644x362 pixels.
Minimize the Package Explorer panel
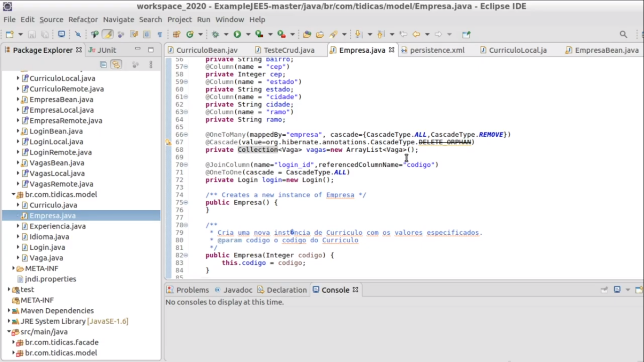(x=138, y=49)
